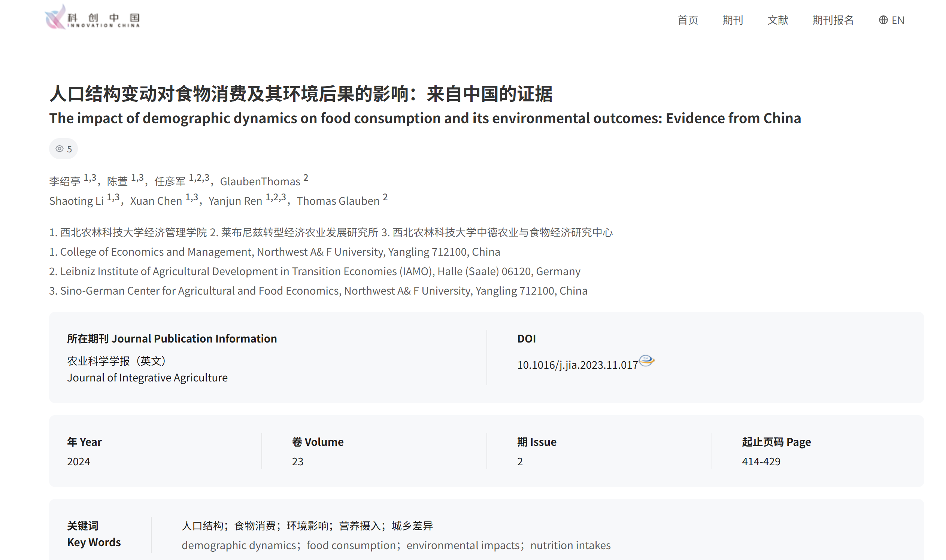The height and width of the screenshot is (560, 946).
Task: Click keyword demographic dynamics
Action: click(x=239, y=545)
